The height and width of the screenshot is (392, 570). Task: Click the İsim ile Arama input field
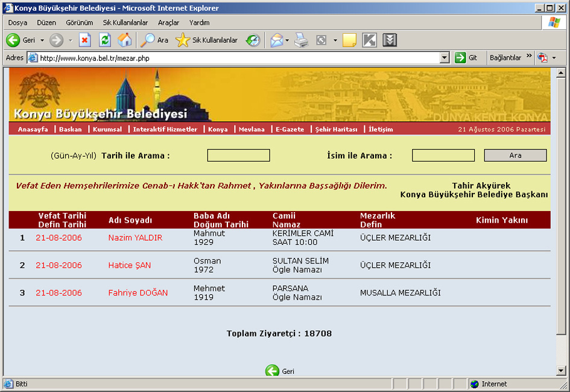point(443,156)
